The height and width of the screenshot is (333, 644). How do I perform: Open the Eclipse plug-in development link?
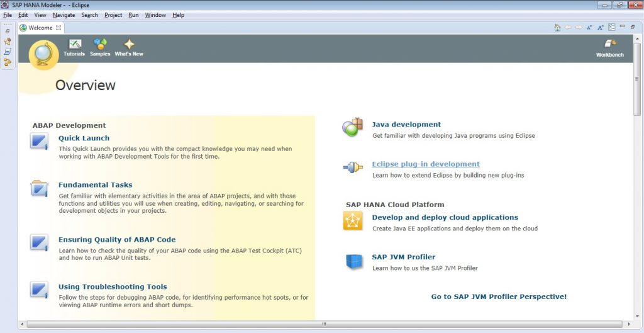[426, 164]
